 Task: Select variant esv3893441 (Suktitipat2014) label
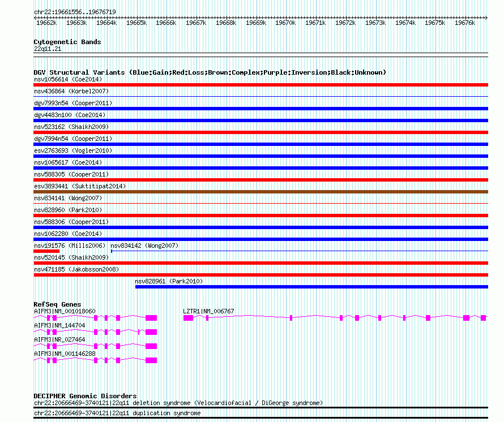coord(80,186)
